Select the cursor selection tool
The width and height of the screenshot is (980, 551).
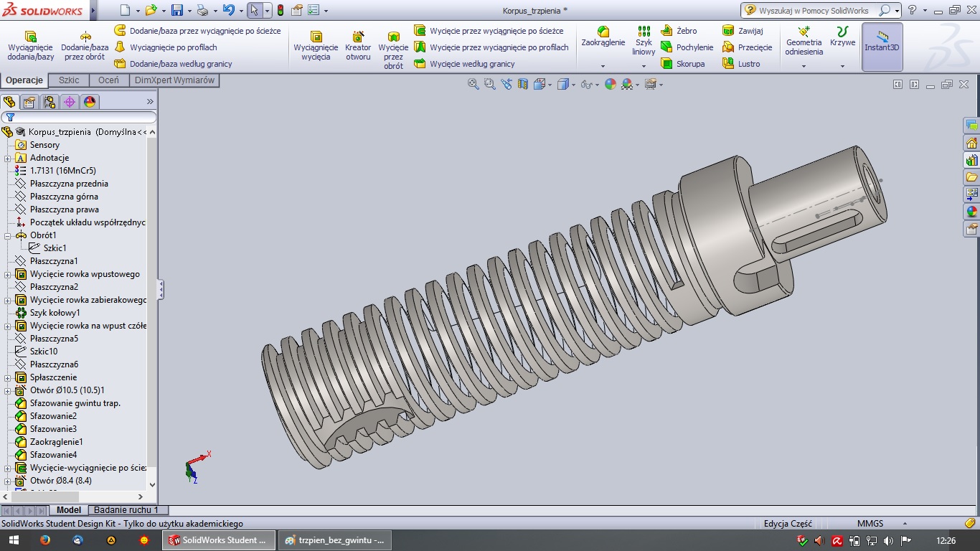(254, 10)
